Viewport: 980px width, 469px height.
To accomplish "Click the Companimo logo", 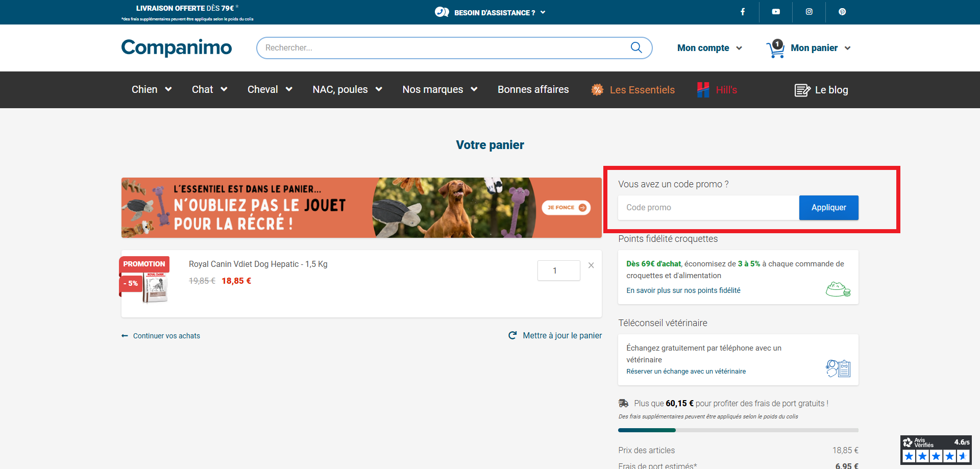I will (x=177, y=47).
